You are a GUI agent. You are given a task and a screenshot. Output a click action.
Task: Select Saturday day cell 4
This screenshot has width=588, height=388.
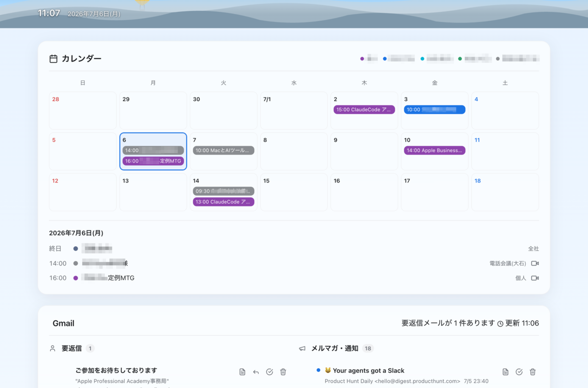click(505, 110)
